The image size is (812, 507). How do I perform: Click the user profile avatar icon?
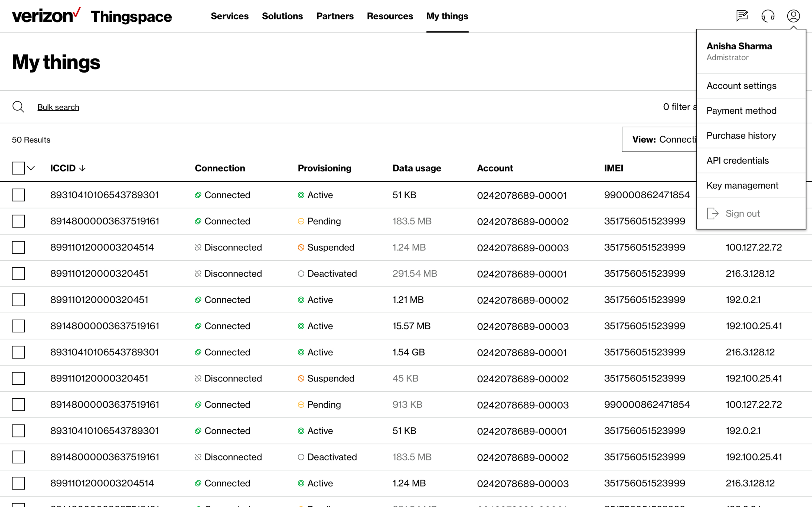[793, 16]
